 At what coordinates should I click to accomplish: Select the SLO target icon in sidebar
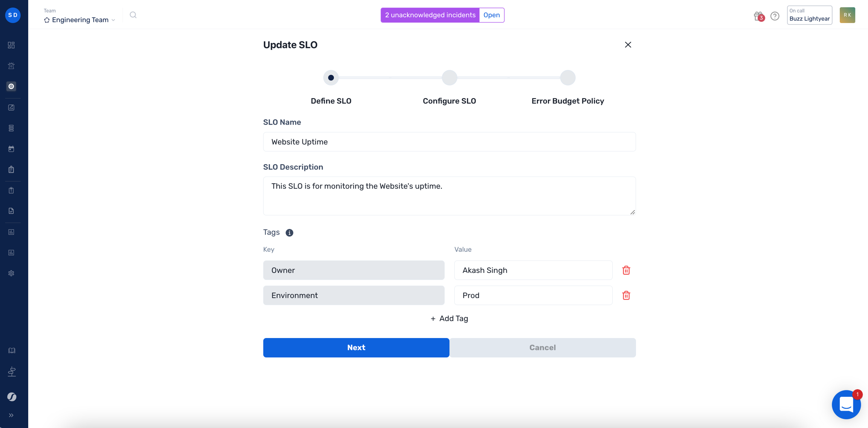[x=11, y=87]
